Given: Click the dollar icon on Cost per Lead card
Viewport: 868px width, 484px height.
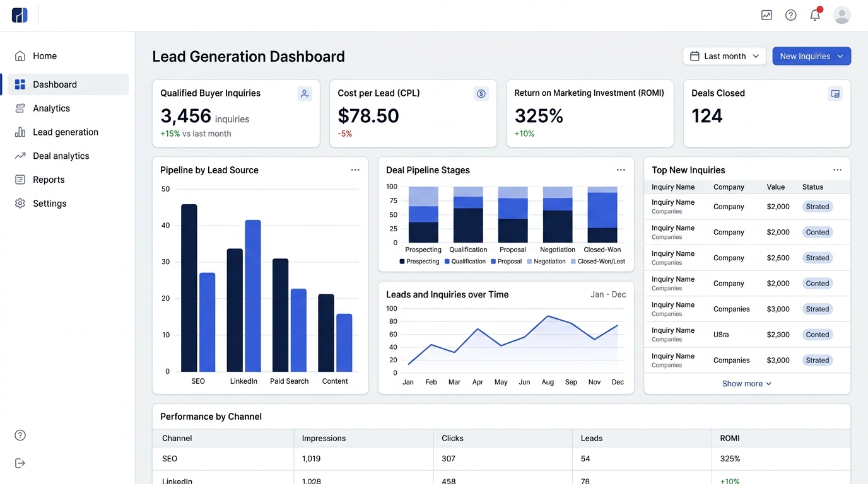Looking at the screenshot, I should pyautogui.click(x=481, y=94).
